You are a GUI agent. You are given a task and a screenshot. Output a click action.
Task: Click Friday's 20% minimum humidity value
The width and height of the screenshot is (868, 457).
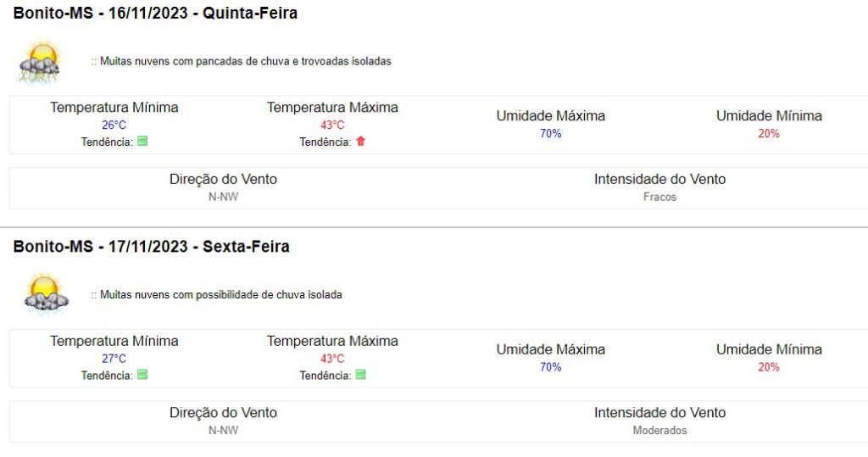coord(769,366)
